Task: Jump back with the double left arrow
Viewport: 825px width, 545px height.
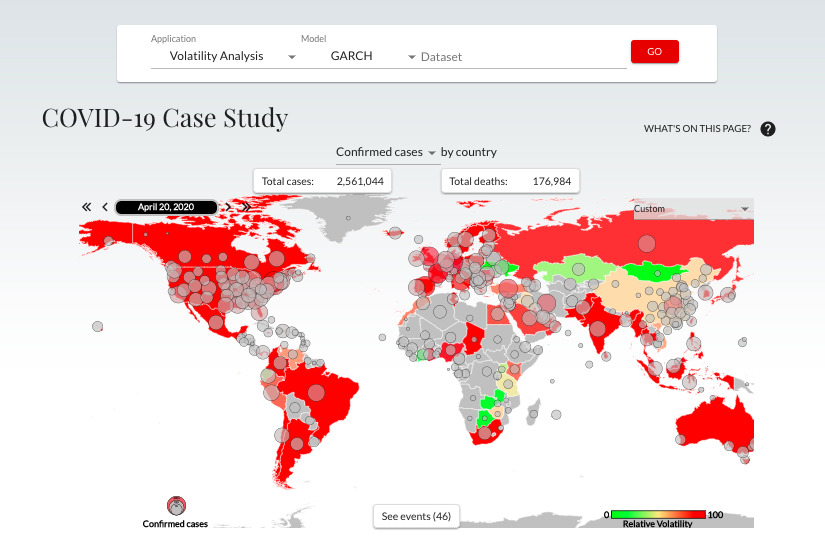Action: click(x=87, y=207)
